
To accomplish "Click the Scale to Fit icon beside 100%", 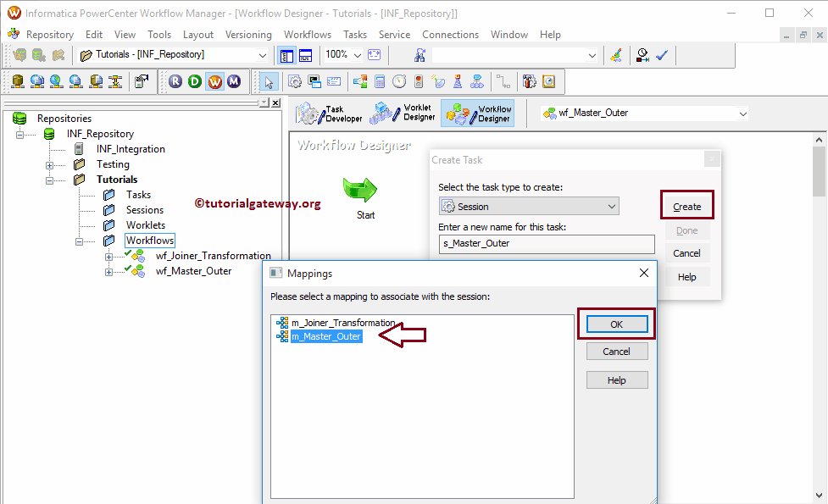I will 375,55.
